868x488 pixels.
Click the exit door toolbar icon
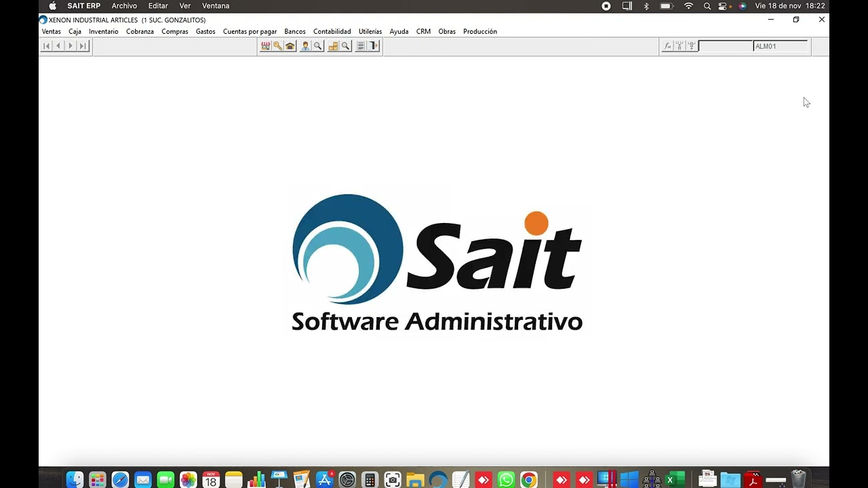click(374, 46)
